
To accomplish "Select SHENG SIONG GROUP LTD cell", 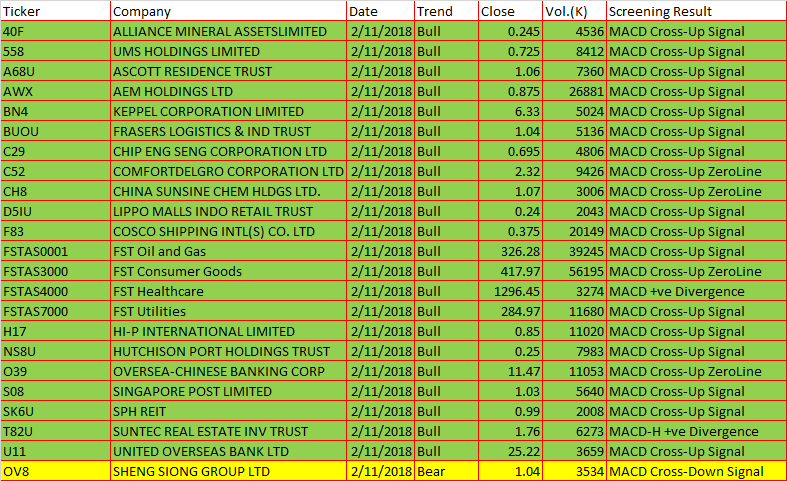I will (228, 471).
